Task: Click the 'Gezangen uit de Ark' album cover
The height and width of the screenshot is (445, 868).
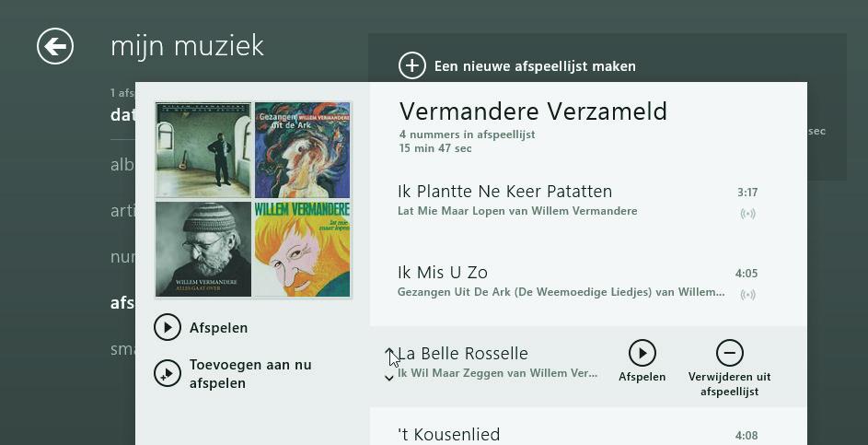Action: click(x=302, y=150)
